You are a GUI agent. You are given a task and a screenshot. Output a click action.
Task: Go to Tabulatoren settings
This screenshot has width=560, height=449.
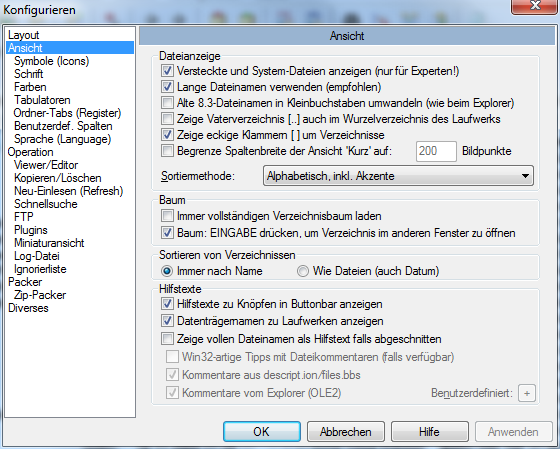(42, 100)
